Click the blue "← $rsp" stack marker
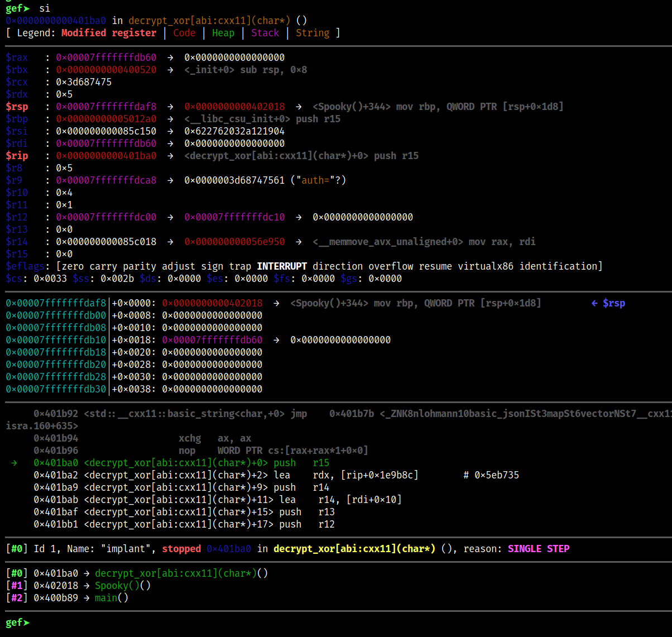Image resolution: width=672 pixels, height=637 pixels. coord(608,303)
